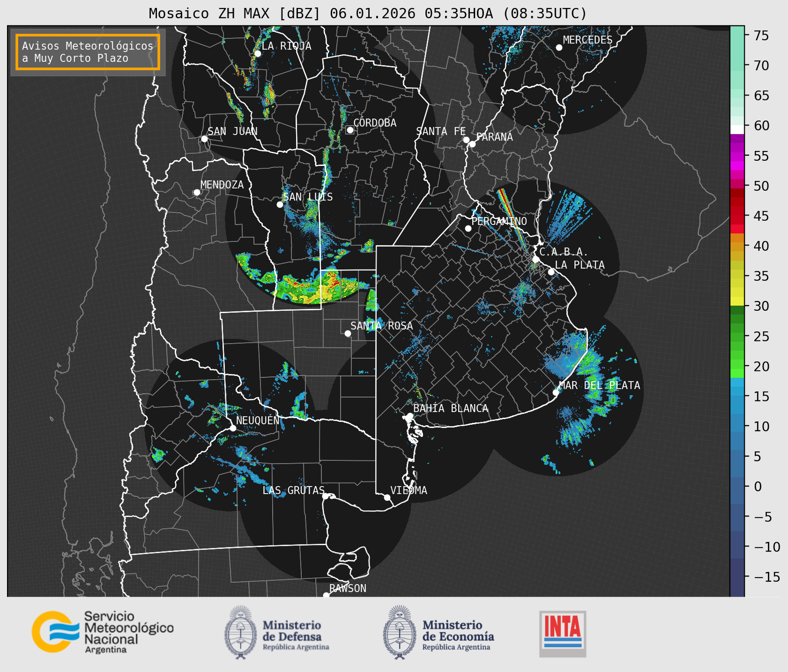Select the Mercedes city marker dot

[x=559, y=48]
